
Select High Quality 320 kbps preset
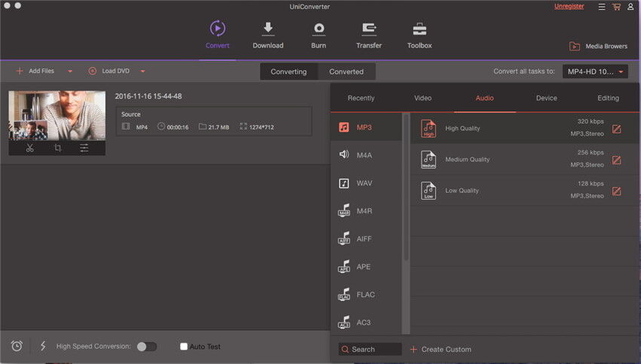[x=525, y=128]
